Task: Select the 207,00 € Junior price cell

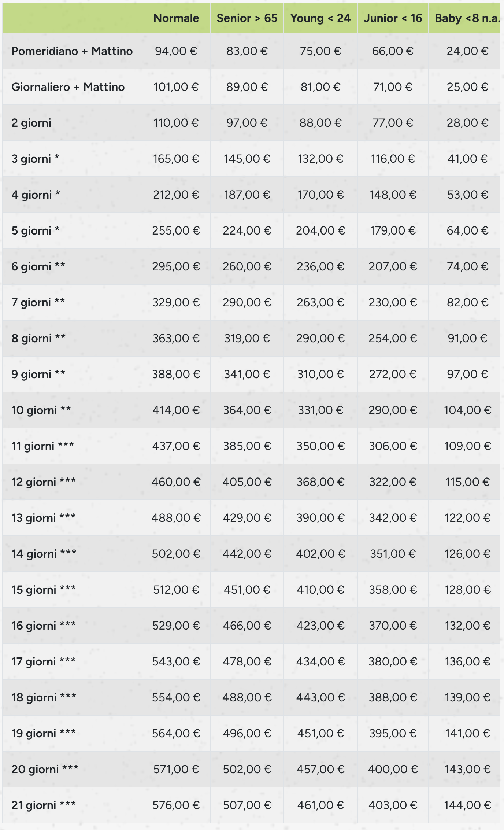Action: click(393, 266)
